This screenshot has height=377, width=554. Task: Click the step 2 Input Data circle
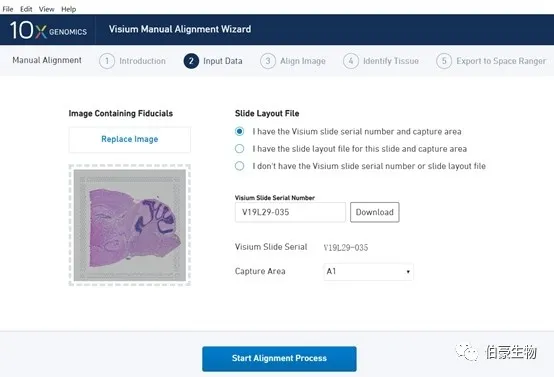191,61
